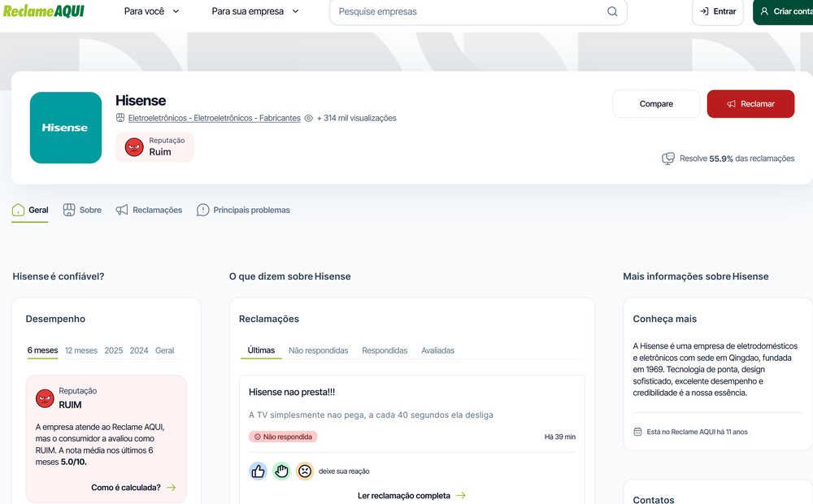Click the search magnifier icon
The height and width of the screenshot is (504, 813).
click(612, 11)
